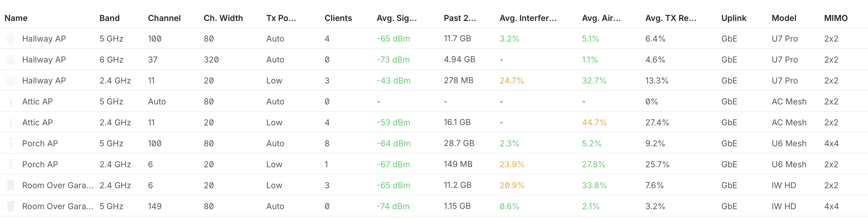The height and width of the screenshot is (219, 868).
Task: Sort by the Clients column header
Action: point(338,18)
